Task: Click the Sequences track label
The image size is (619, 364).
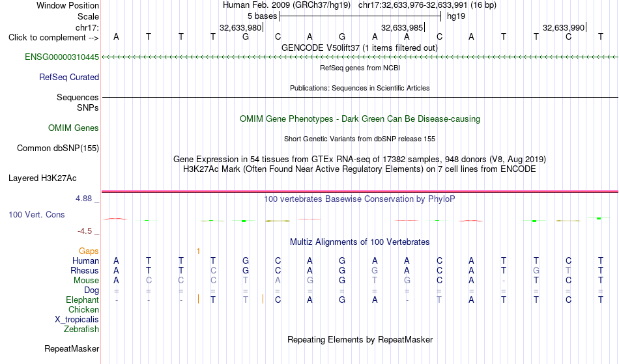Action: point(78,98)
